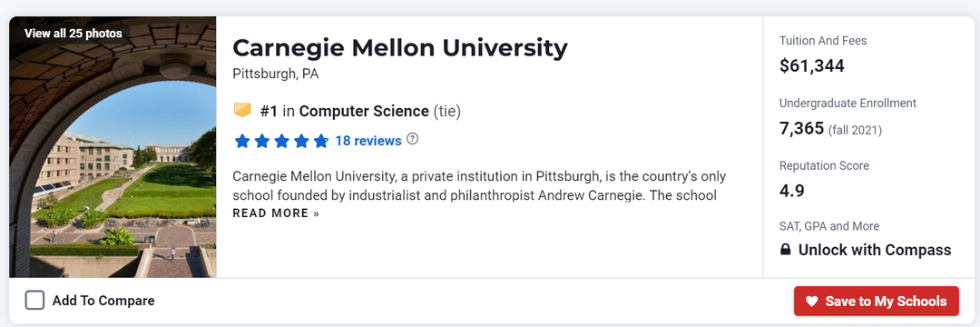Click the Computer Science ranking link
The width and height of the screenshot is (980, 327).
(x=364, y=112)
